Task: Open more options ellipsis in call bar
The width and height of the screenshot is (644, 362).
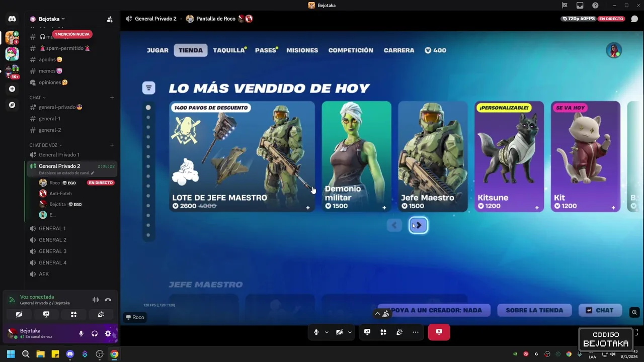Action: tap(416, 332)
